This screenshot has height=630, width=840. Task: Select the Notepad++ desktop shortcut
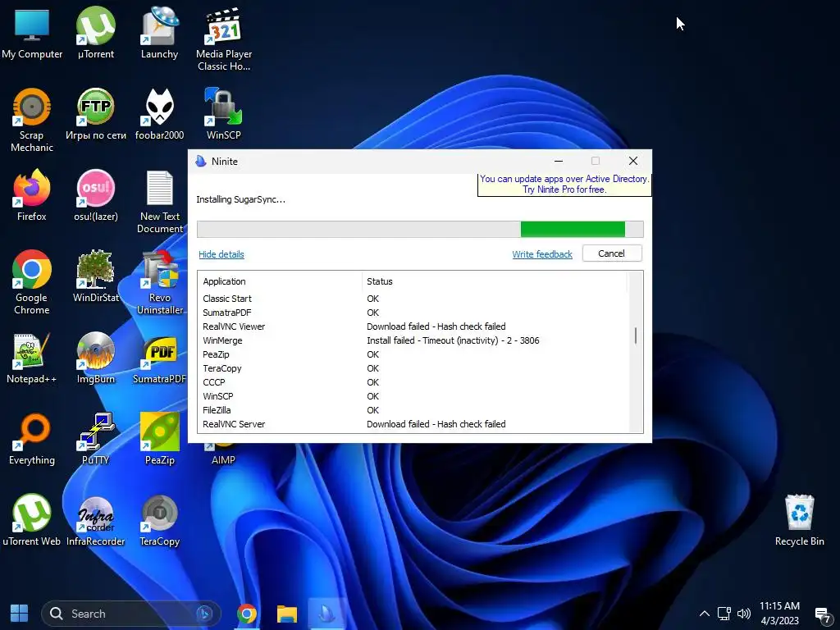click(32, 358)
